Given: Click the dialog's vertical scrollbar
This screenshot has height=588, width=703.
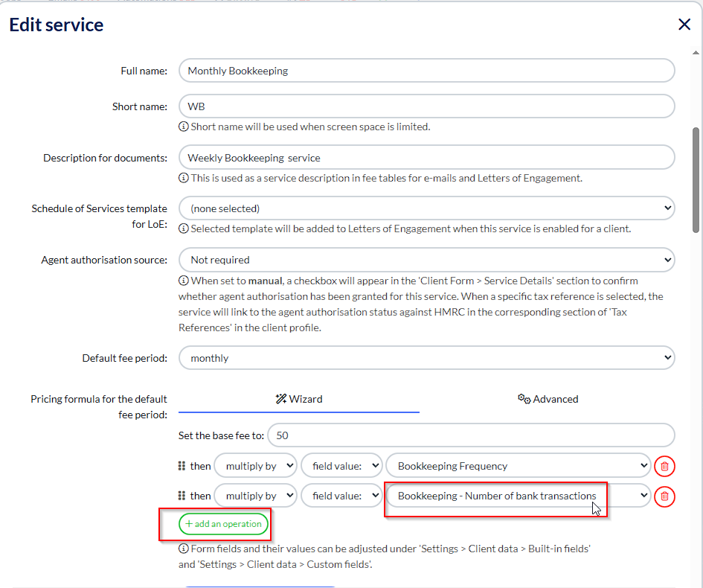Looking at the screenshot, I should click(696, 179).
